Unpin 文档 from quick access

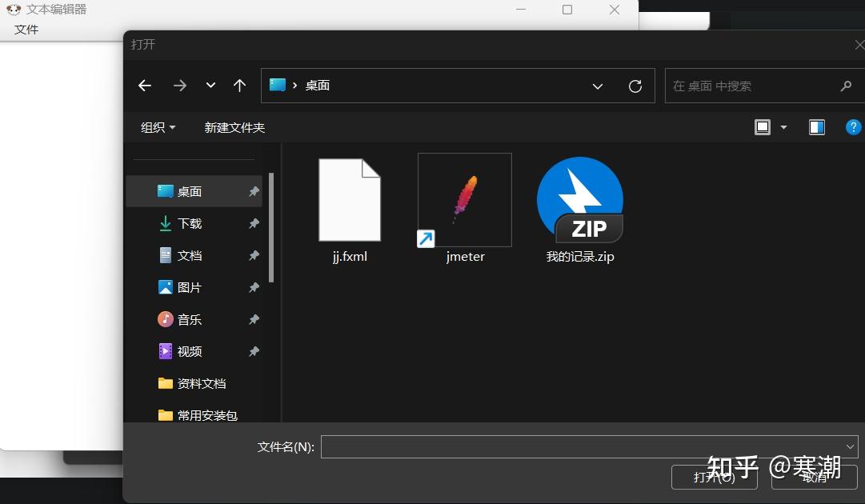253,255
